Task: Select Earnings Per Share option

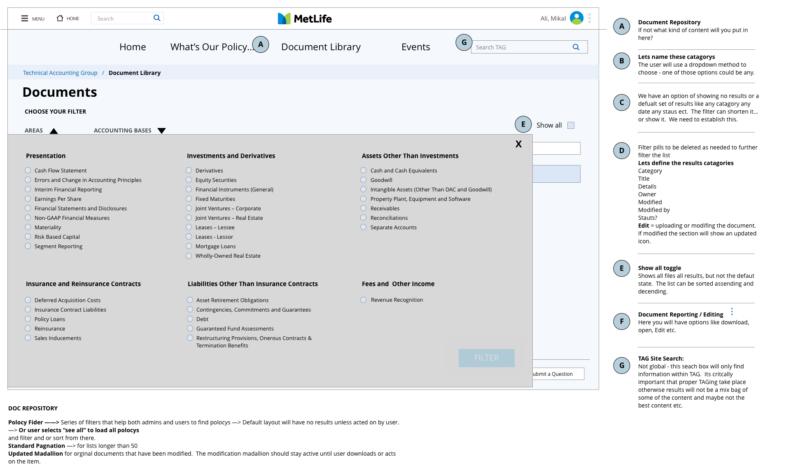Action: (28, 198)
